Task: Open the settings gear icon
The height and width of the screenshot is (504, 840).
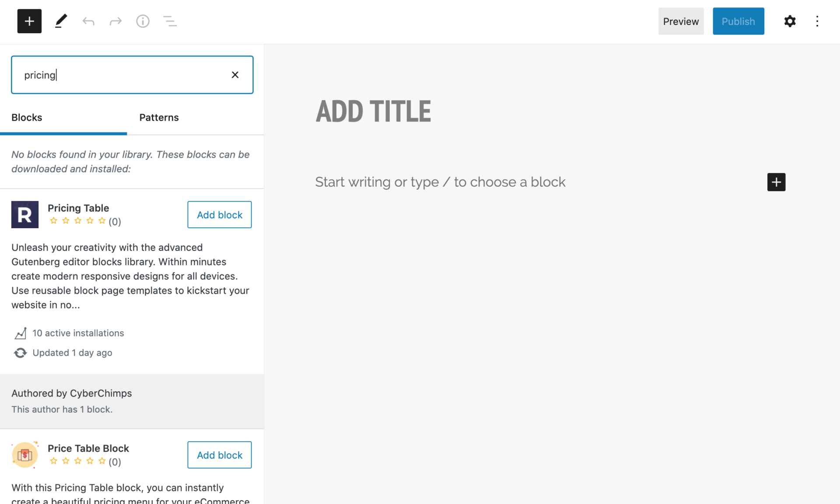Action: (790, 21)
